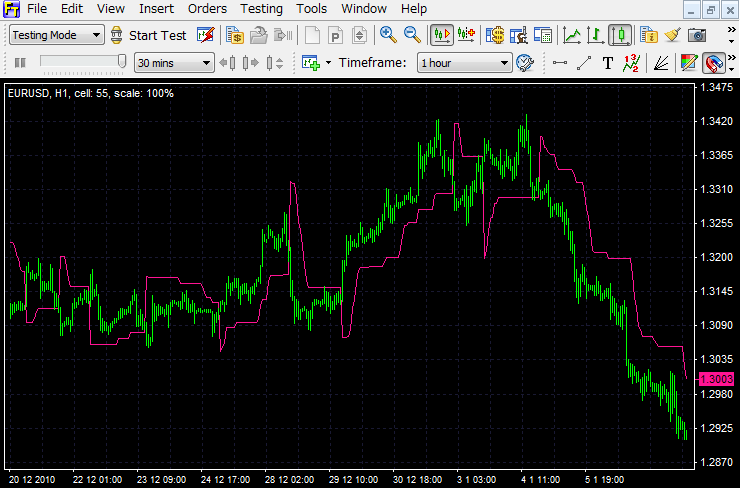This screenshot has height=488, width=740.
Task: Step forward one bar
Action: click(251, 63)
